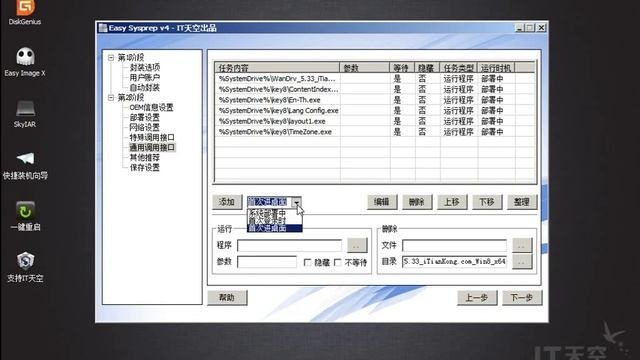Click the 运行时机 column header

click(496, 68)
